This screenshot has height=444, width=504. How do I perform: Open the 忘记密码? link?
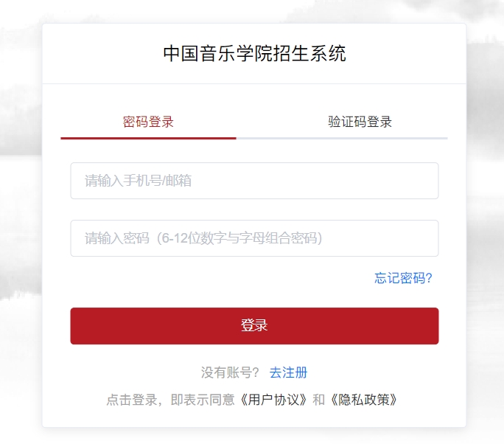[x=403, y=278]
